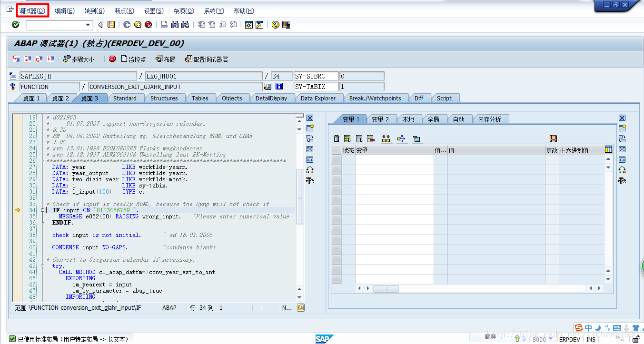Click the first 变量 name cell in table

(394, 160)
